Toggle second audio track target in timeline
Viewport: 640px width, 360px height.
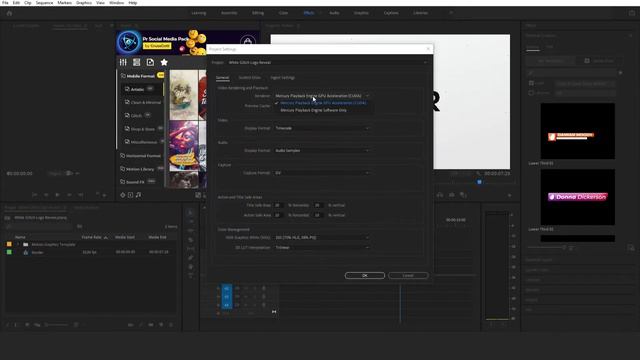point(227,297)
